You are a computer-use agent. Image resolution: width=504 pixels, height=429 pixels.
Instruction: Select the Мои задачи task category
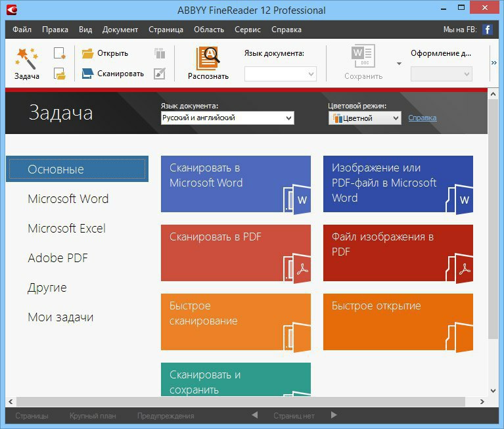tap(60, 317)
